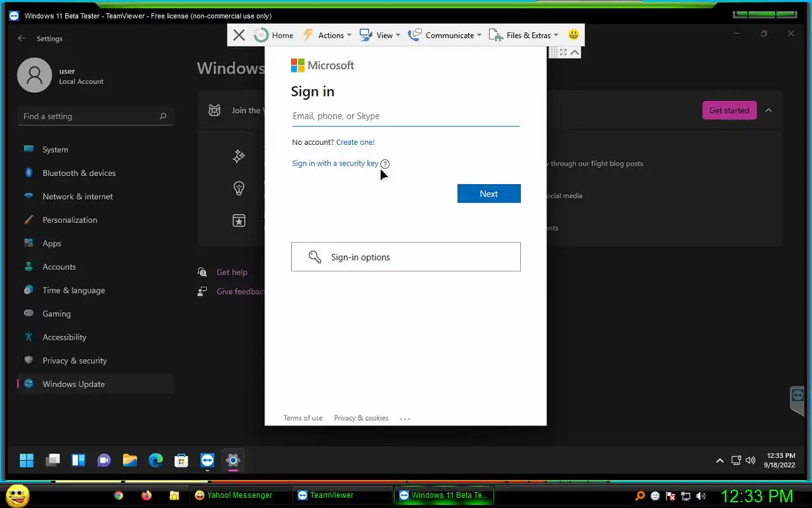
Task: Open the Home tab in TeamViewer toolbar
Action: (x=274, y=35)
